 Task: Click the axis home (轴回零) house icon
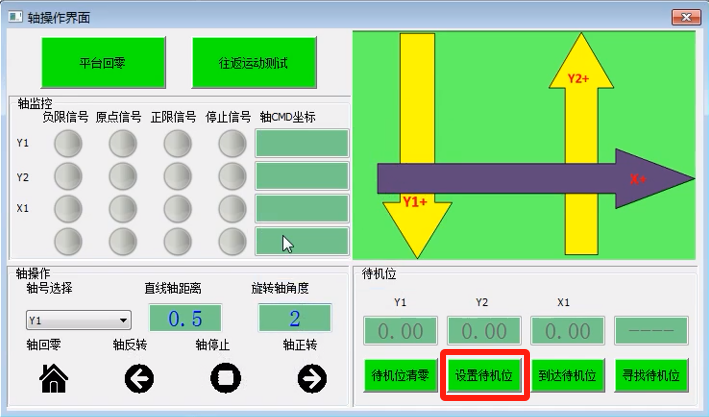tap(53, 377)
